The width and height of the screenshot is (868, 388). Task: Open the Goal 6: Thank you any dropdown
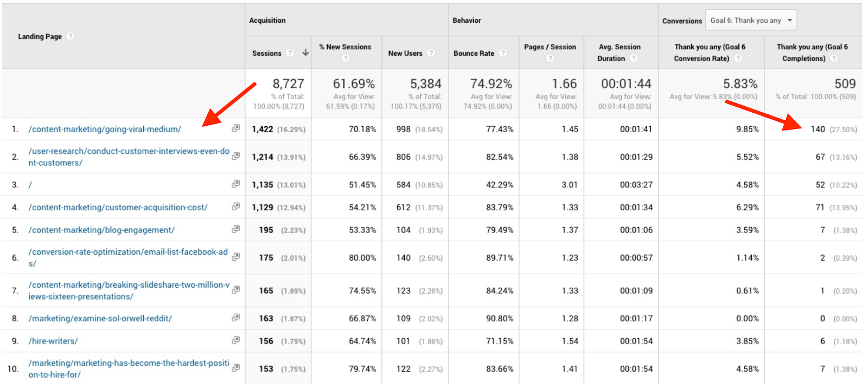[751, 21]
